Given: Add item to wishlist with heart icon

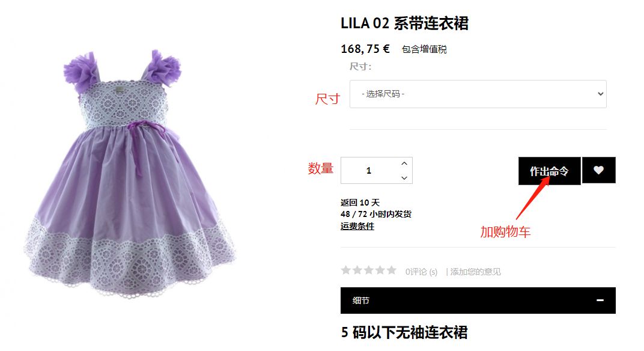Looking at the screenshot, I should (x=598, y=170).
